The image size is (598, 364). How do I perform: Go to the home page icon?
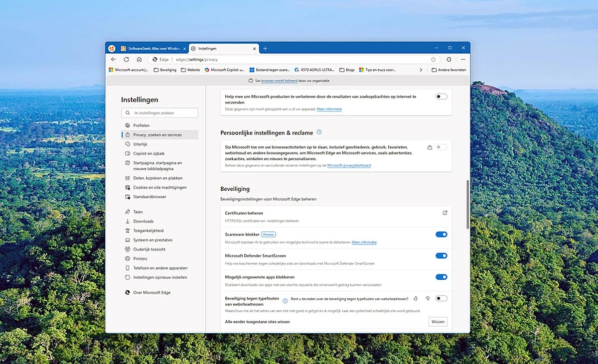(139, 59)
